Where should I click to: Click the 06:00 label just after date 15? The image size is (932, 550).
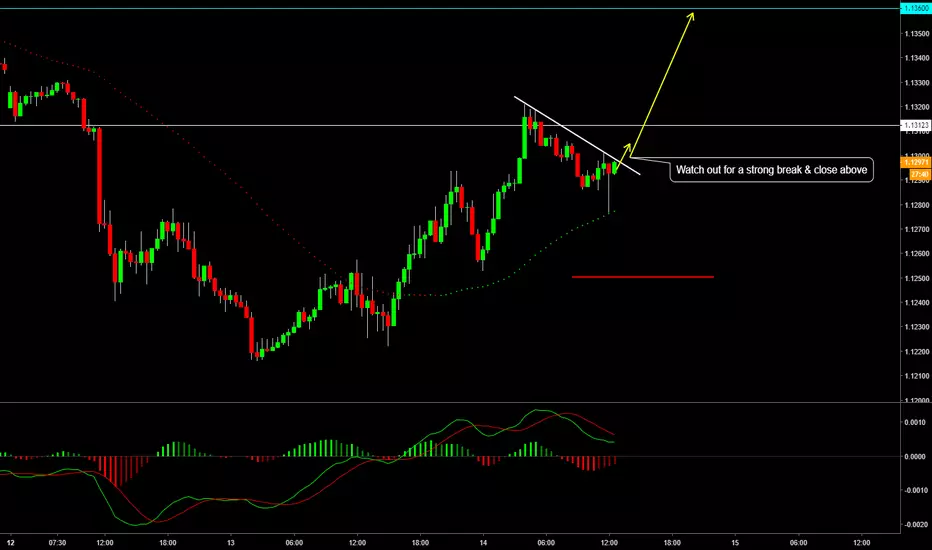[798, 543]
